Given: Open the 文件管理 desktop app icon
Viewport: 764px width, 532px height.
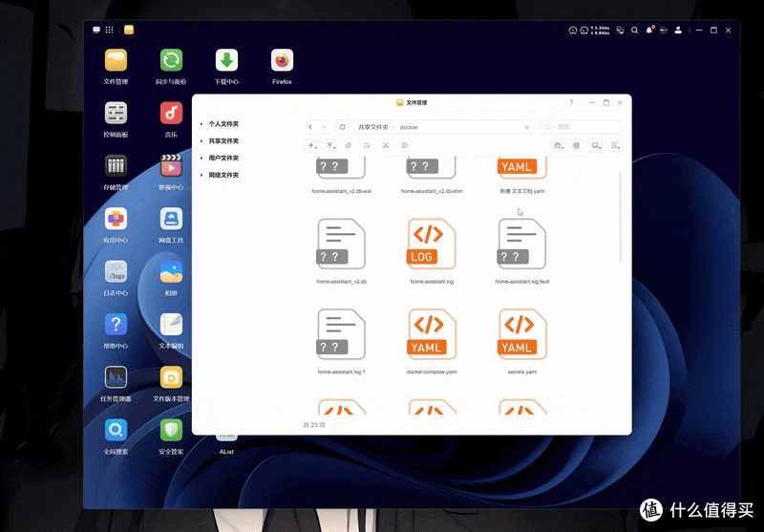Looking at the screenshot, I should [116, 60].
